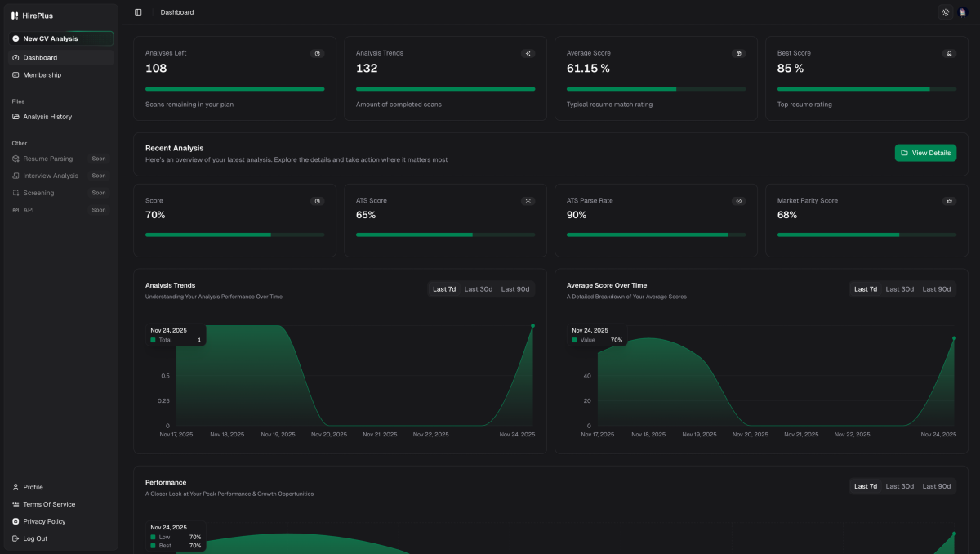980x554 pixels.
Task: Click the Profile icon near the bottom
Action: (16, 487)
